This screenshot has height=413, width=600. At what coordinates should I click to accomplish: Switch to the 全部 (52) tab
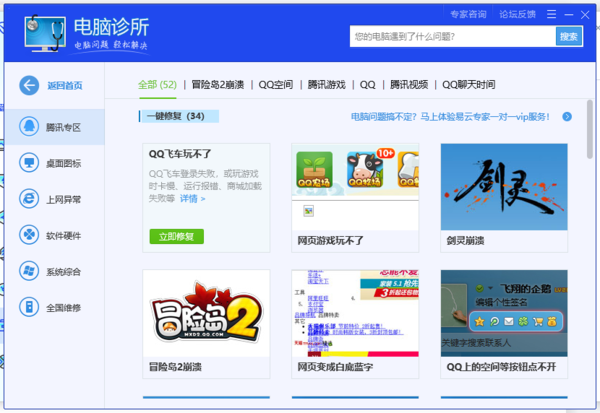click(x=157, y=85)
